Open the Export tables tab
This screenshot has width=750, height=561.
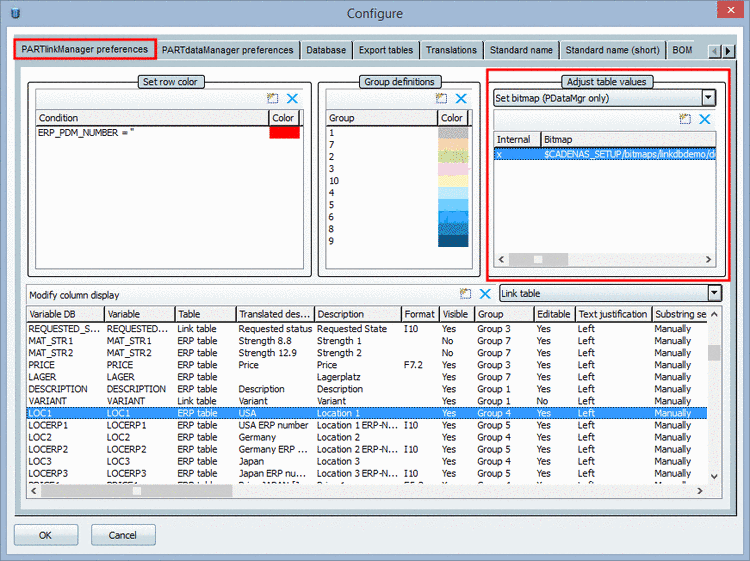click(386, 50)
